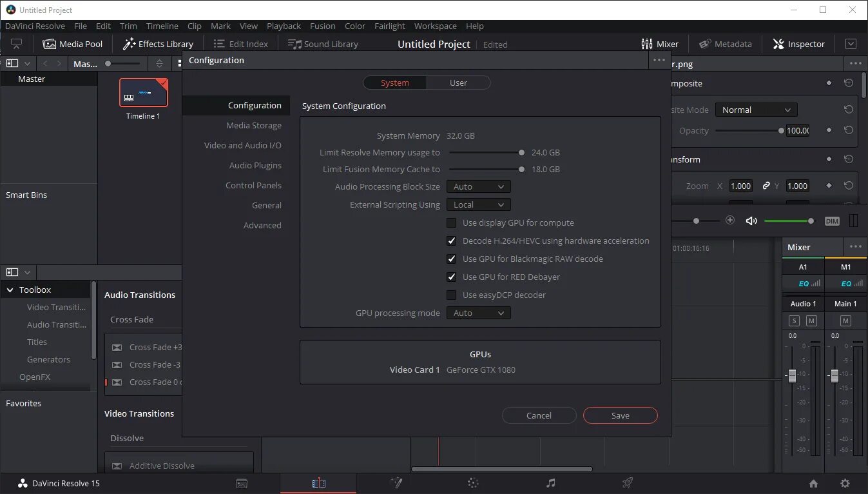Select Video Transitions in Toolbox
This screenshot has width=868, height=494.
coord(56,307)
